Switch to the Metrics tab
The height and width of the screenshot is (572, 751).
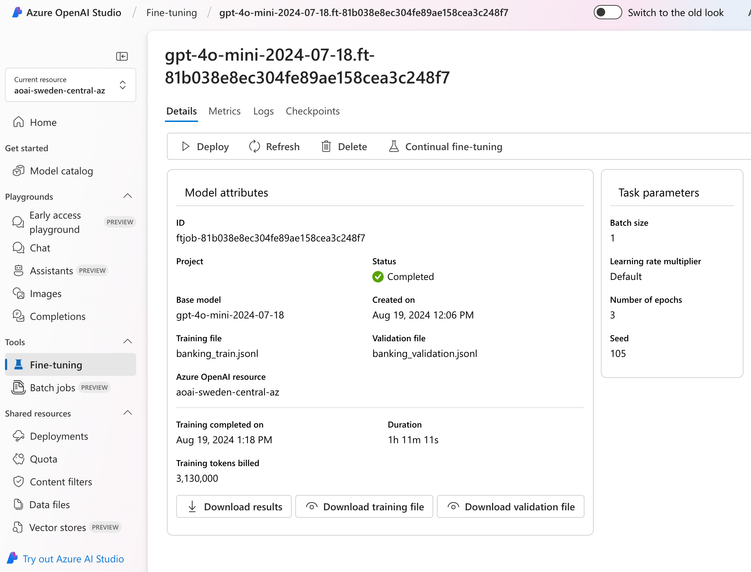pos(224,111)
